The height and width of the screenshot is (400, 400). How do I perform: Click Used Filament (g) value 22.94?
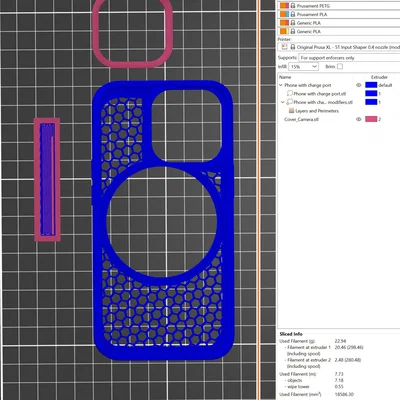pyautogui.click(x=340, y=341)
